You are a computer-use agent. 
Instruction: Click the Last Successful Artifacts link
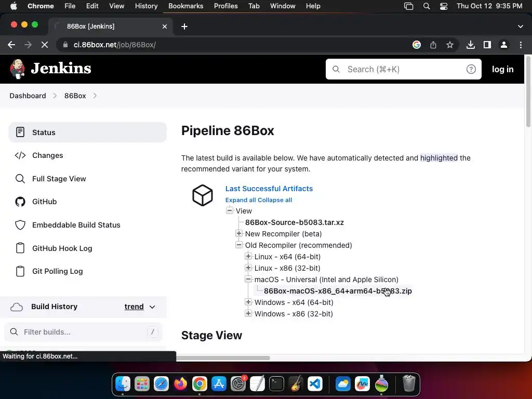[x=269, y=189]
